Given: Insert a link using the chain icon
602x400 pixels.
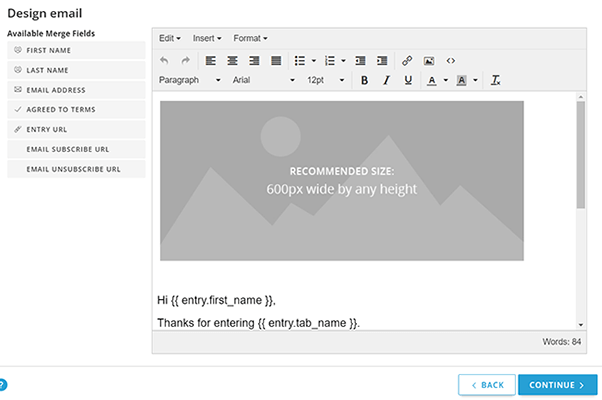Looking at the screenshot, I should coord(407,61).
